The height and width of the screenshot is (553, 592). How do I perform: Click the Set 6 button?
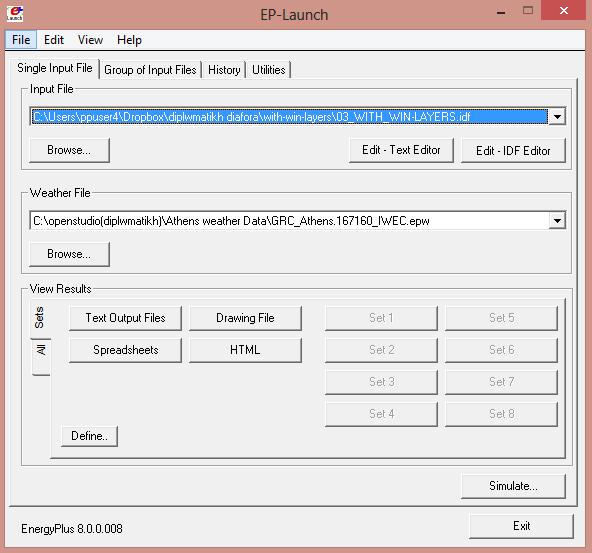click(501, 350)
